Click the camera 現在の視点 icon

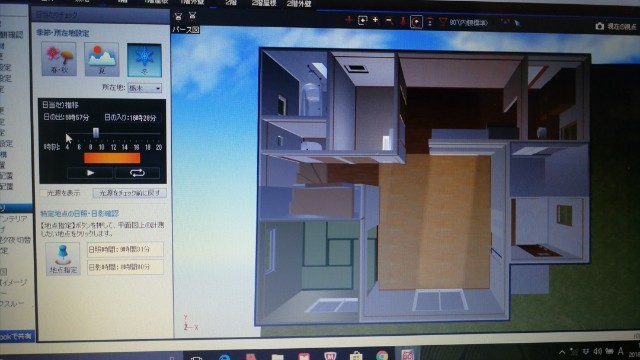point(600,26)
